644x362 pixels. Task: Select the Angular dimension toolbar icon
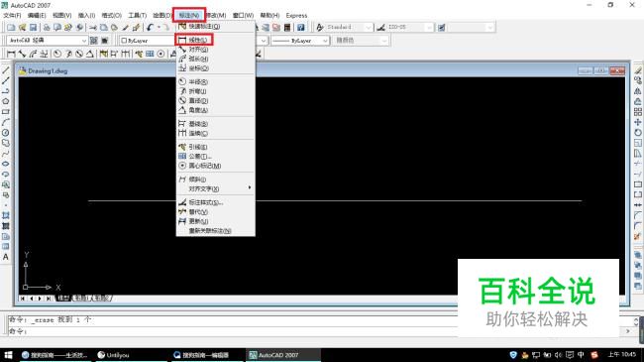(90, 54)
